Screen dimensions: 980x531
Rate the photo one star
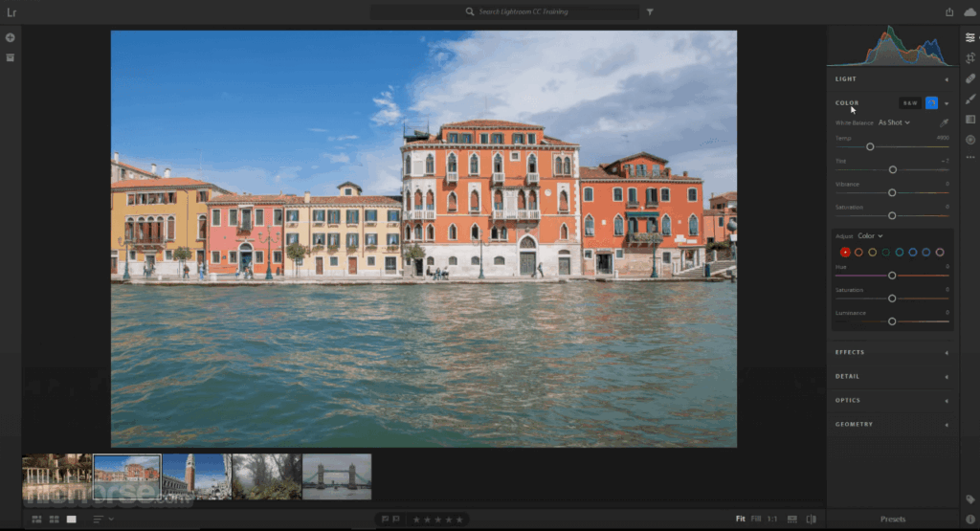416,520
